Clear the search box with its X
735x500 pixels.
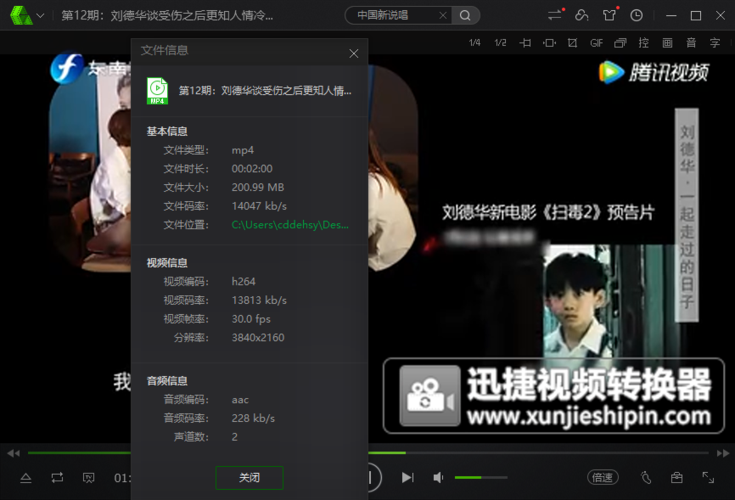point(442,15)
